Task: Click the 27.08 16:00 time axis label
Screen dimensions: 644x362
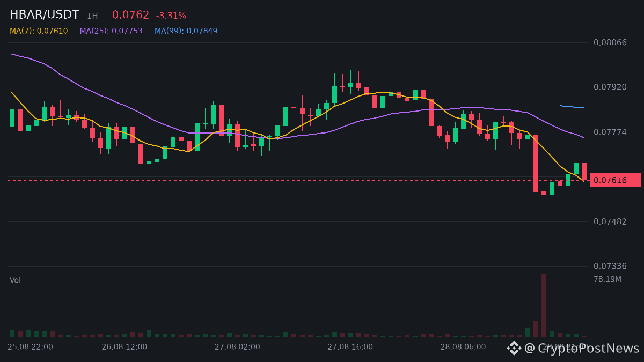Action: pos(350,347)
